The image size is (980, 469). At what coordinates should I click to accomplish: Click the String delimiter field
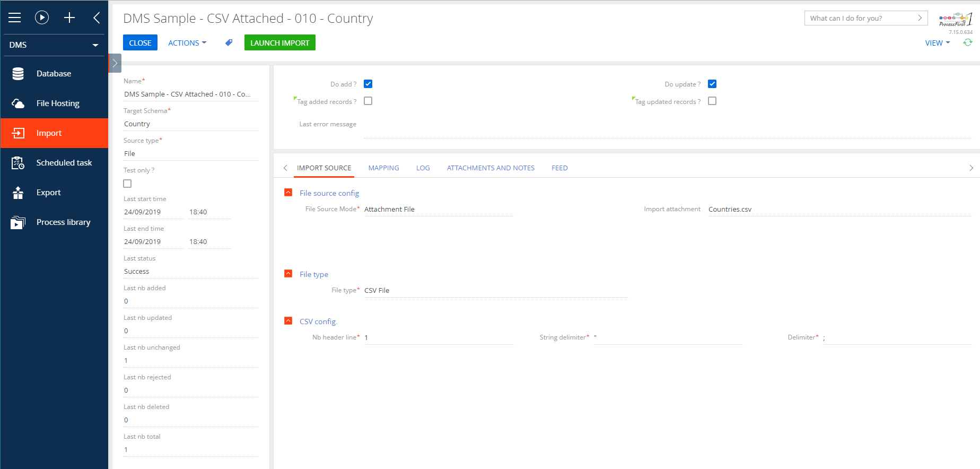coord(668,338)
